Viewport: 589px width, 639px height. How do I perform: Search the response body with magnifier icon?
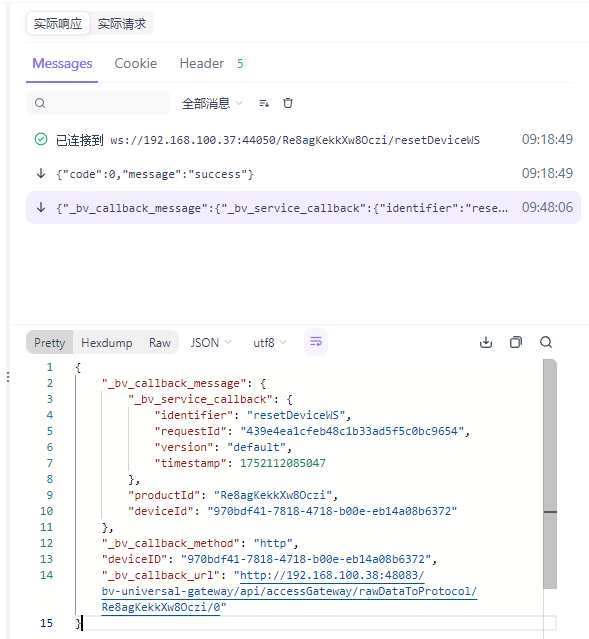point(546,342)
